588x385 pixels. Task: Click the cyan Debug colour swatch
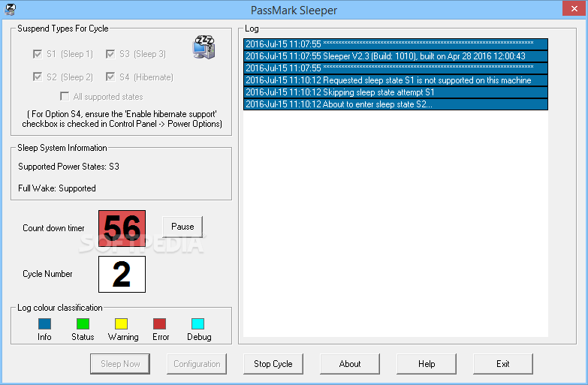(x=198, y=323)
